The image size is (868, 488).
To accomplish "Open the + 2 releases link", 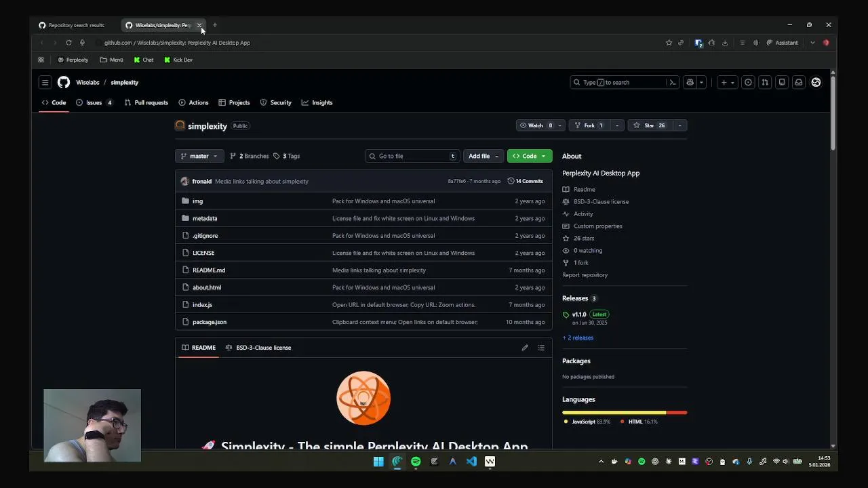I will 578,338.
